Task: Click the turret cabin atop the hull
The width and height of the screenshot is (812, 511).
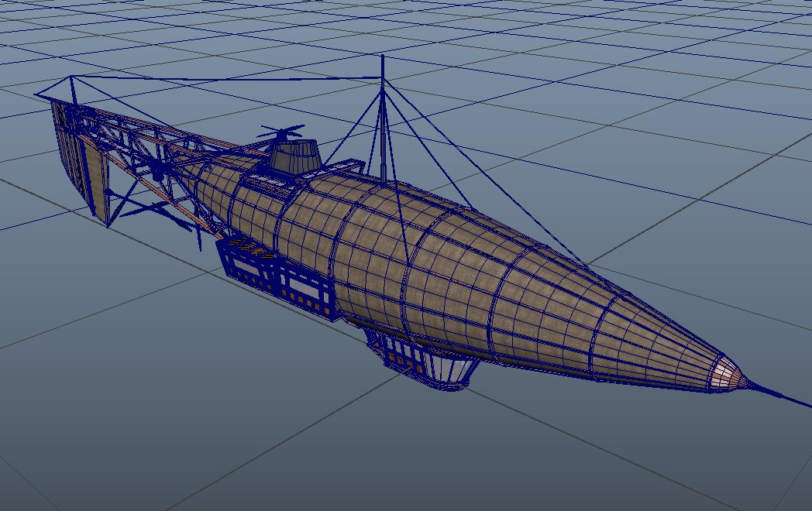Action: [x=295, y=156]
